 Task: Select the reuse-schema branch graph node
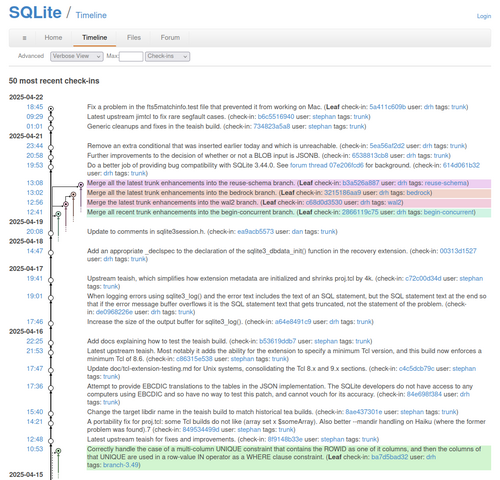[81, 185]
